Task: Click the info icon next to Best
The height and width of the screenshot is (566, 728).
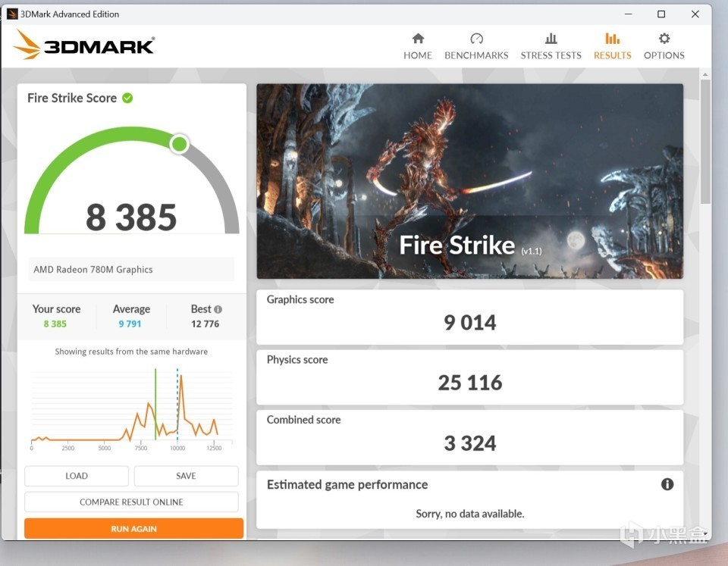Action: click(x=218, y=309)
